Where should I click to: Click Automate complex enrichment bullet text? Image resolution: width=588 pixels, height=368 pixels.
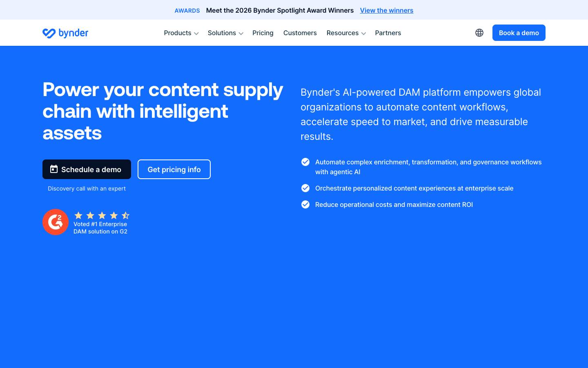click(428, 167)
